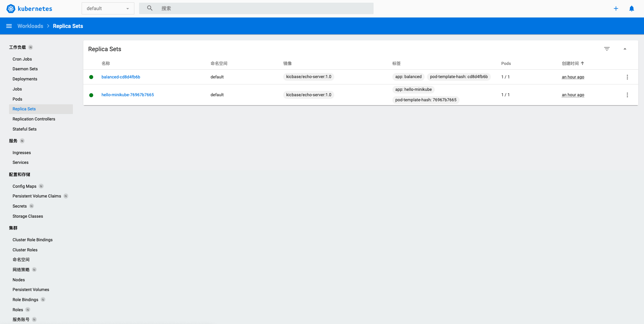Open Deployments in sidebar
This screenshot has height=324, width=644.
pyautogui.click(x=25, y=79)
